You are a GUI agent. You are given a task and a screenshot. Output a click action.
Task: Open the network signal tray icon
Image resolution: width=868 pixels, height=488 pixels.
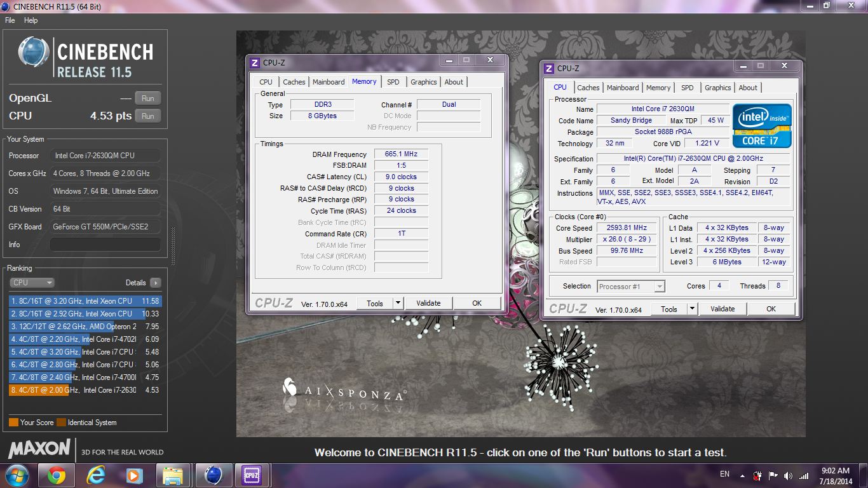click(804, 475)
